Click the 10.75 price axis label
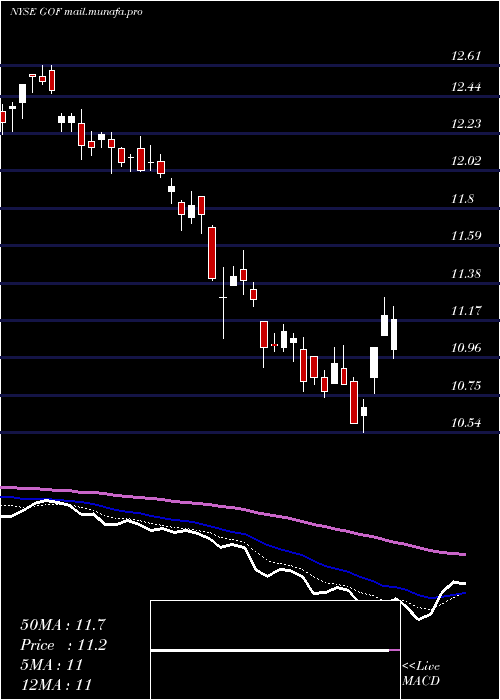500x700 pixels. click(x=466, y=386)
